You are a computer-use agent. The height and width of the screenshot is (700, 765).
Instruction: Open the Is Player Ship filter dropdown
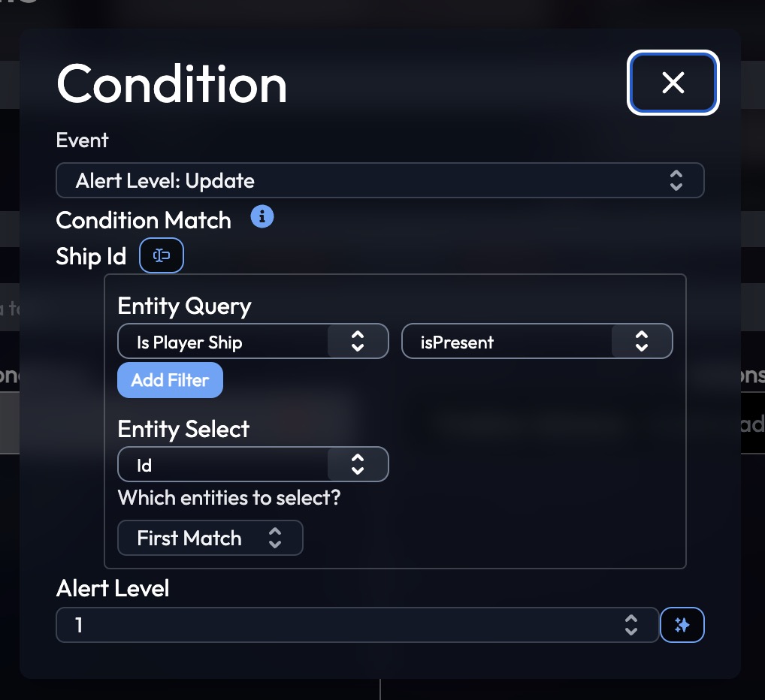point(253,341)
